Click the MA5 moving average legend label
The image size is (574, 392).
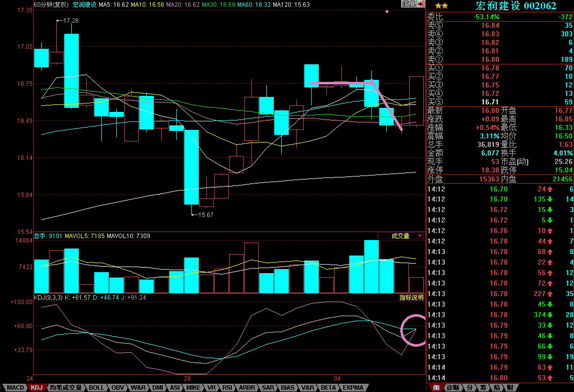(113, 4)
